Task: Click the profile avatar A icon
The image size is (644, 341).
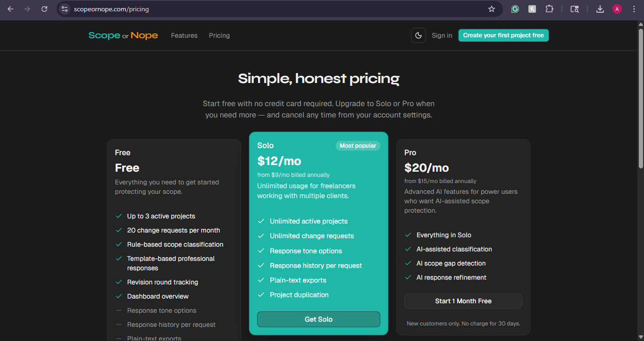Action: pos(617,9)
